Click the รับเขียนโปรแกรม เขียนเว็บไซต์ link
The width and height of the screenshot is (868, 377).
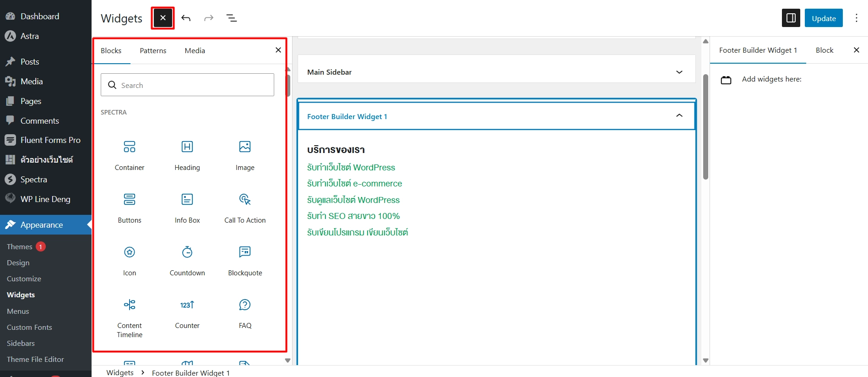point(358,233)
